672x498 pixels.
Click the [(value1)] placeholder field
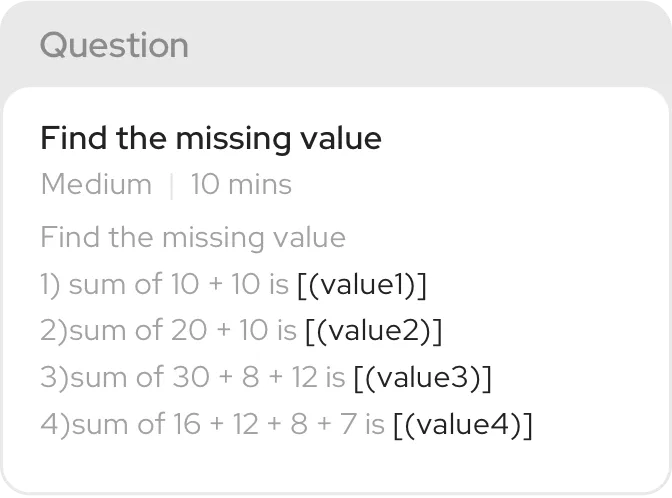(x=362, y=285)
